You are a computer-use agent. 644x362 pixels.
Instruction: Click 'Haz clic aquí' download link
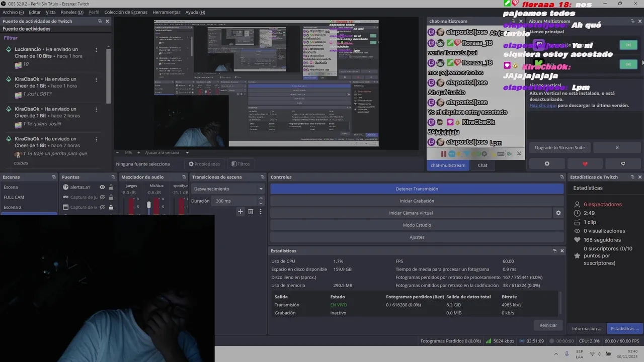543,106
